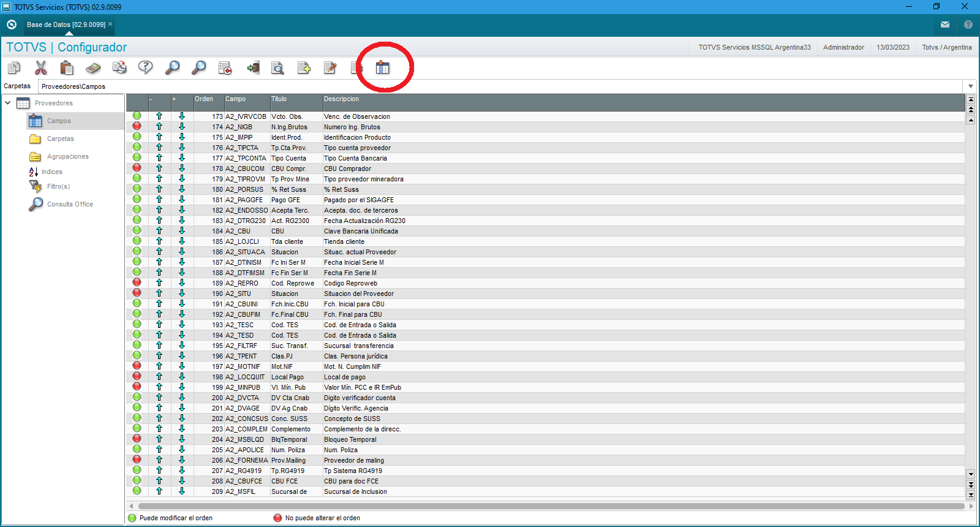Click the down arrow in the A2_TESC row

click(182, 324)
